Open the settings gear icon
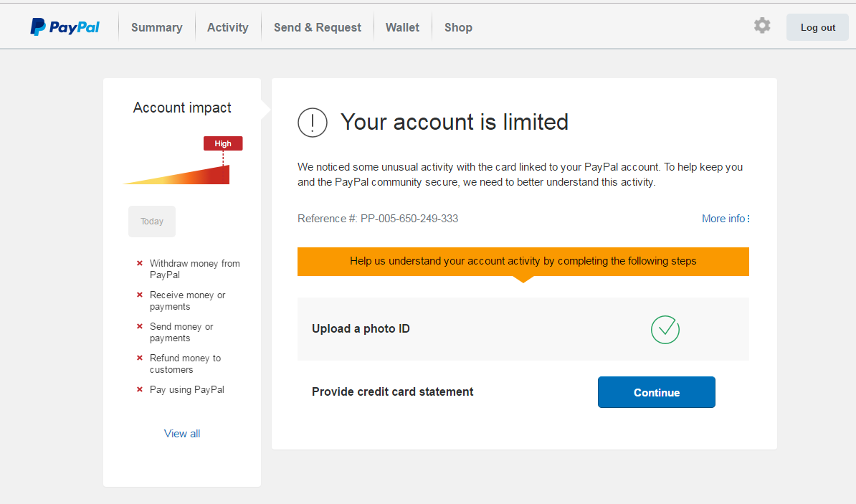The width and height of the screenshot is (856, 504). click(762, 26)
